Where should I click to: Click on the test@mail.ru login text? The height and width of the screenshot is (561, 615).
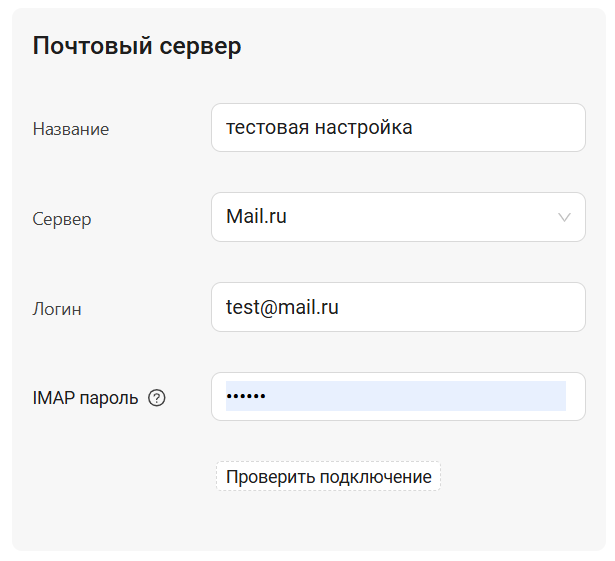[x=282, y=308]
